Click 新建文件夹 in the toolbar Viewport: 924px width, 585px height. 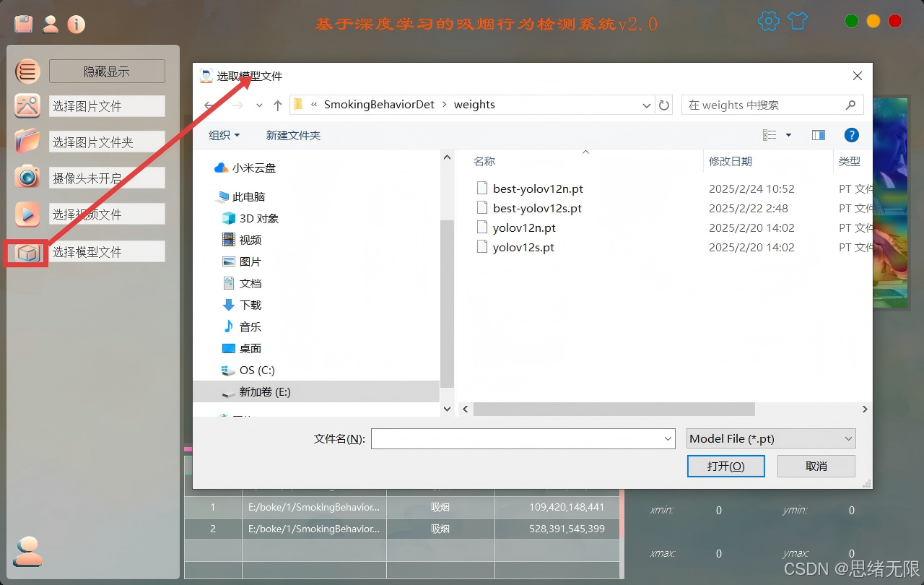pos(293,135)
